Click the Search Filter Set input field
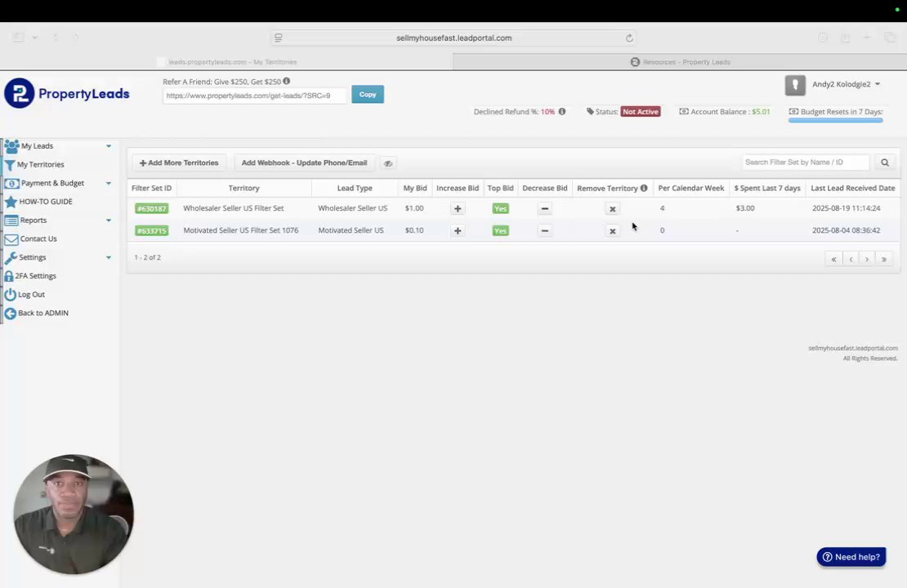The width and height of the screenshot is (907, 588). (805, 163)
